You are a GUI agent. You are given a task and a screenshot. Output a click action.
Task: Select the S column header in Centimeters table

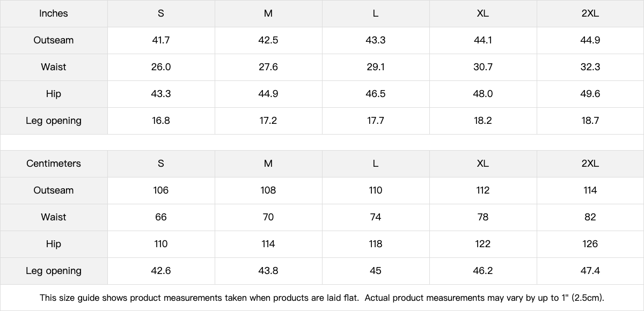point(161,164)
